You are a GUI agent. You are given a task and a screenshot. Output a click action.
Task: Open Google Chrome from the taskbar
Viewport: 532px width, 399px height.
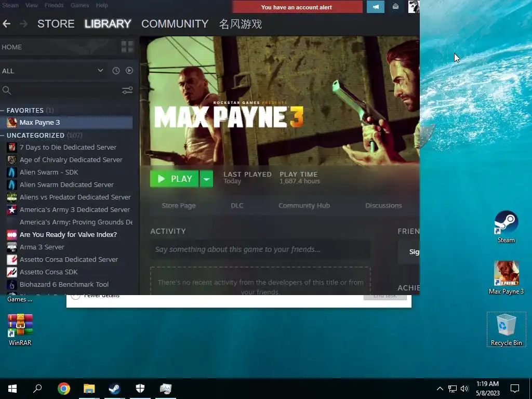[x=64, y=389]
